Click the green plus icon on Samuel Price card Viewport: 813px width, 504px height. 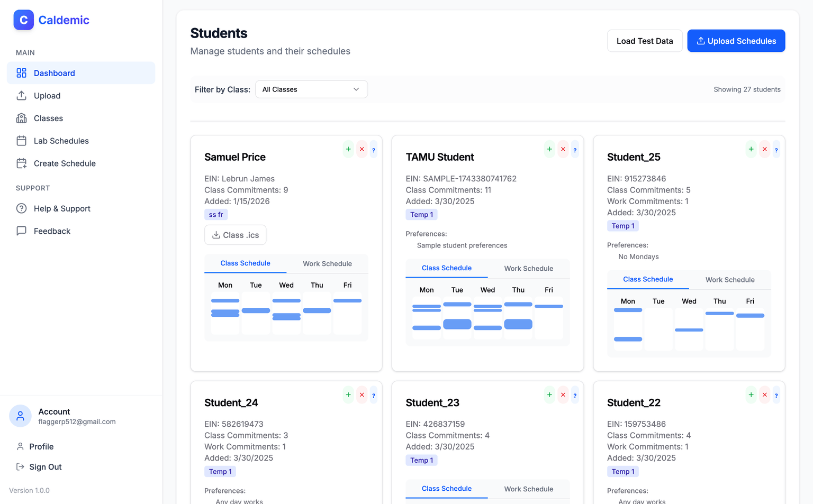pos(348,149)
